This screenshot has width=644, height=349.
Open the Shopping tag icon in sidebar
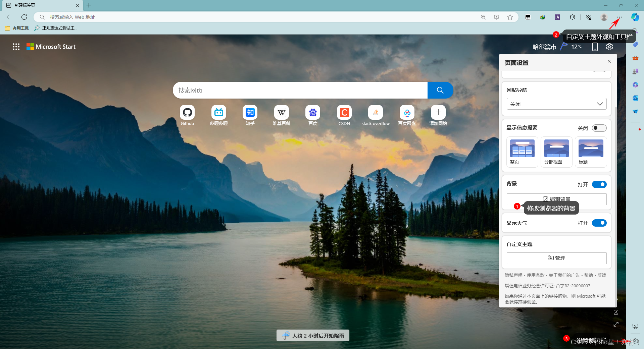(x=635, y=45)
